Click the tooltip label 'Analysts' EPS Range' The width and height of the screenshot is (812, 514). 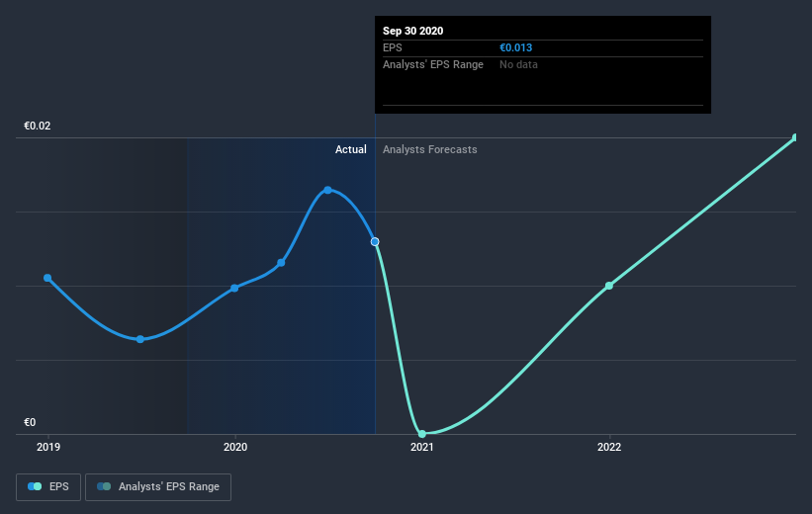(433, 64)
